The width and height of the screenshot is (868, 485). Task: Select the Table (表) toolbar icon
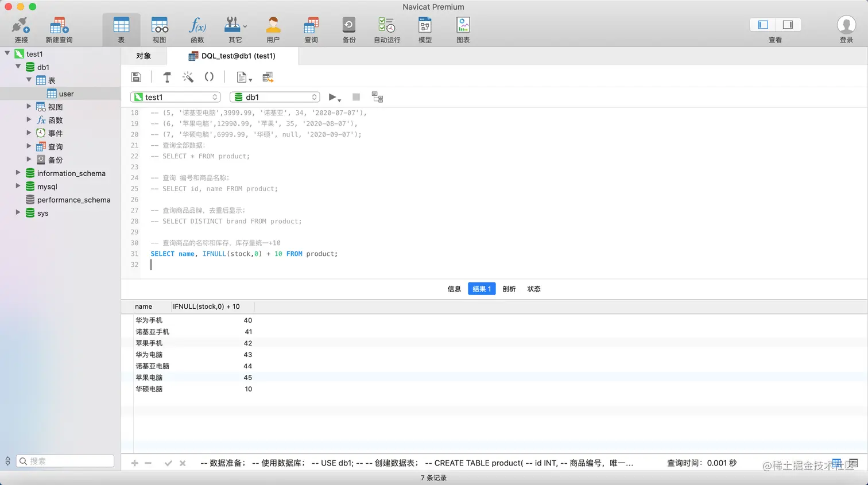(x=121, y=30)
